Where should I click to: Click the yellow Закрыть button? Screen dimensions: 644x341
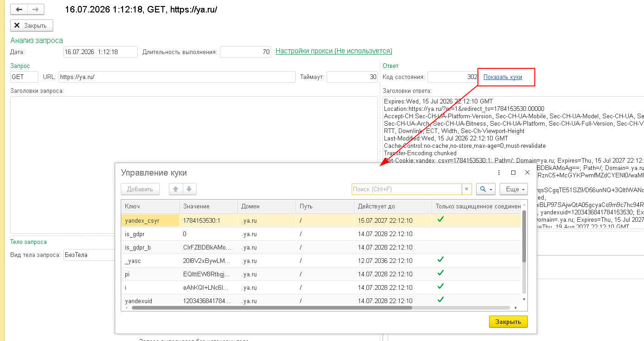[x=508, y=322]
